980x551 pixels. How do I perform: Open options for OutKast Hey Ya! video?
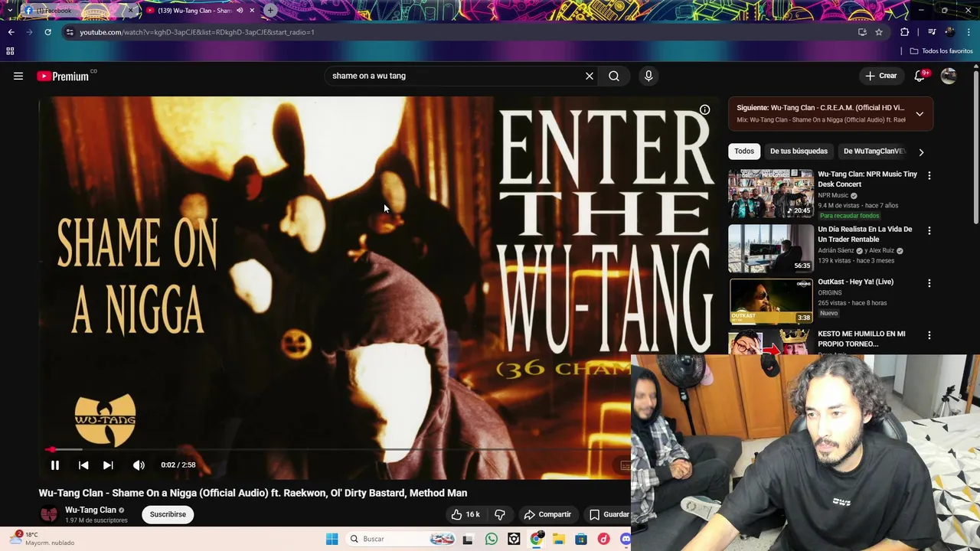pyautogui.click(x=929, y=283)
